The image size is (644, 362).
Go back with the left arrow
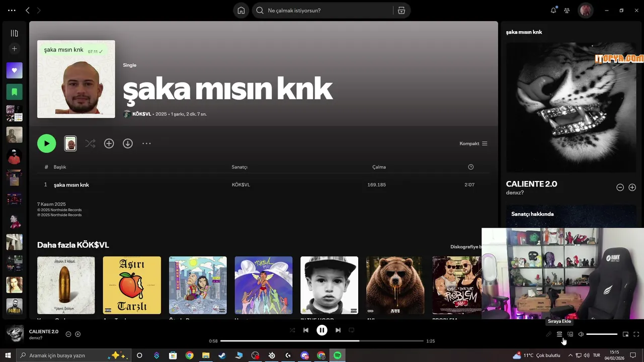click(28, 10)
